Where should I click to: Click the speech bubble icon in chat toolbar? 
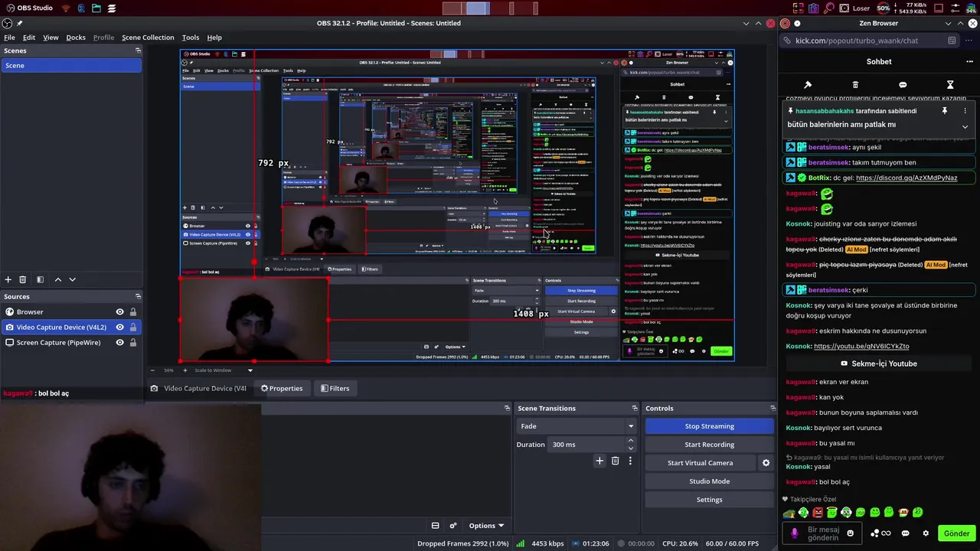903,84
